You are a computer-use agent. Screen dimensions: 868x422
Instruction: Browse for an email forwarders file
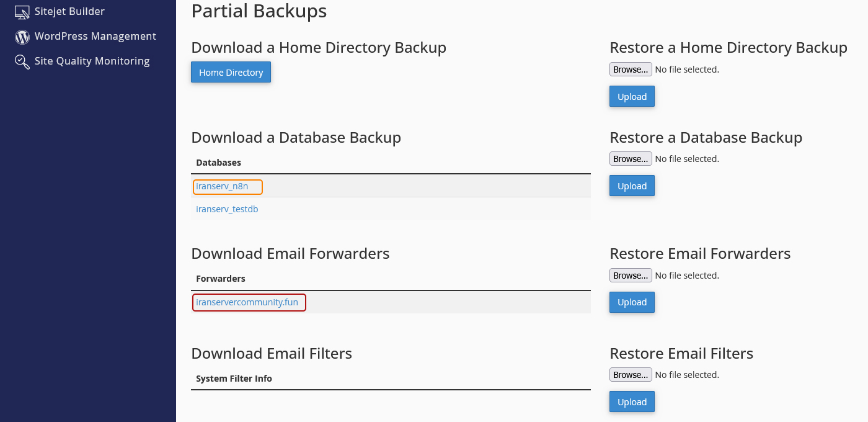[631, 276]
